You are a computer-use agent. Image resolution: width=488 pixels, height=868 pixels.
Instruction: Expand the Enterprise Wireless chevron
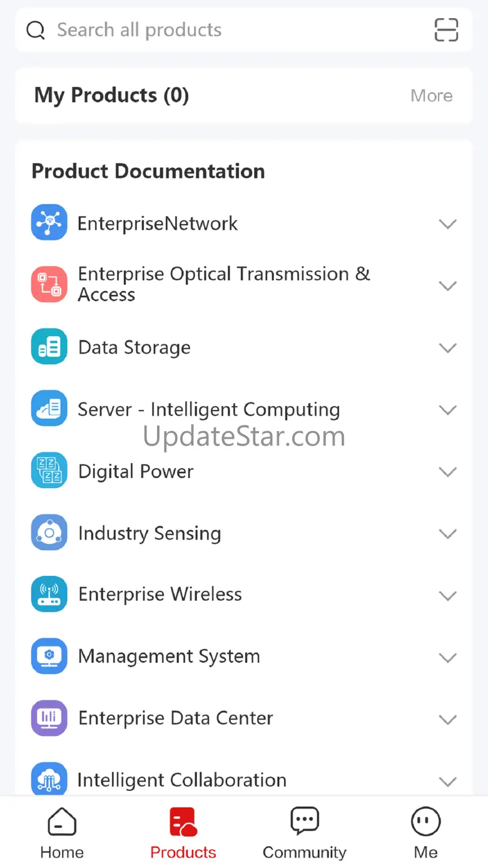[447, 595]
